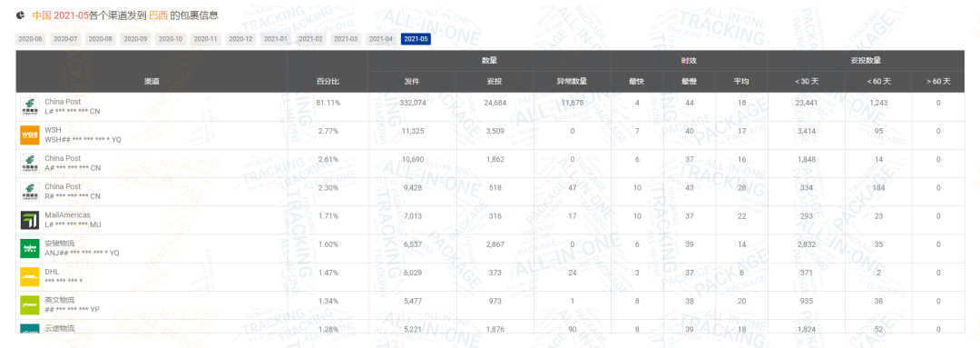Click the China Post logo in the A# row
The height and width of the screenshot is (348, 980).
click(30, 164)
